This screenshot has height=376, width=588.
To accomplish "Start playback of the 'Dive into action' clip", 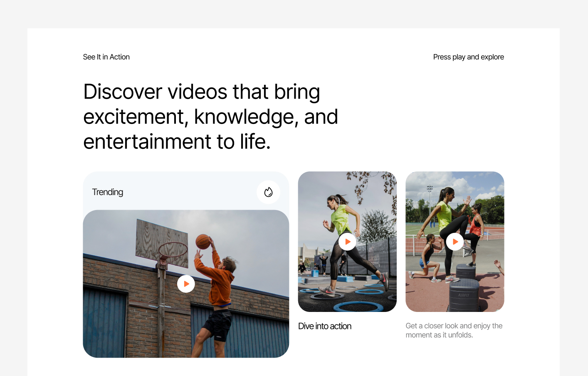I will click(x=347, y=241).
